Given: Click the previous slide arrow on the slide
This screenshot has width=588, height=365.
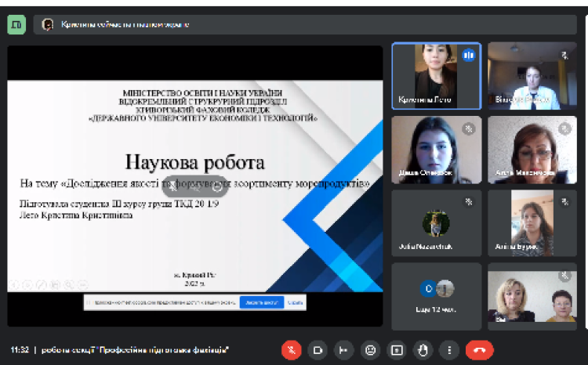Looking at the screenshot, I should 13,285.
